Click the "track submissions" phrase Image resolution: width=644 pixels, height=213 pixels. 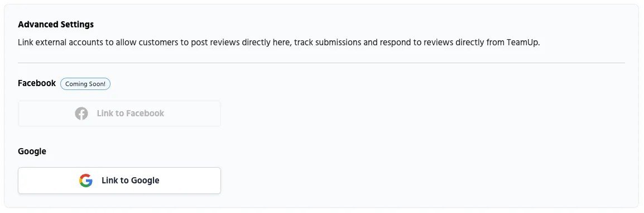[328, 42]
